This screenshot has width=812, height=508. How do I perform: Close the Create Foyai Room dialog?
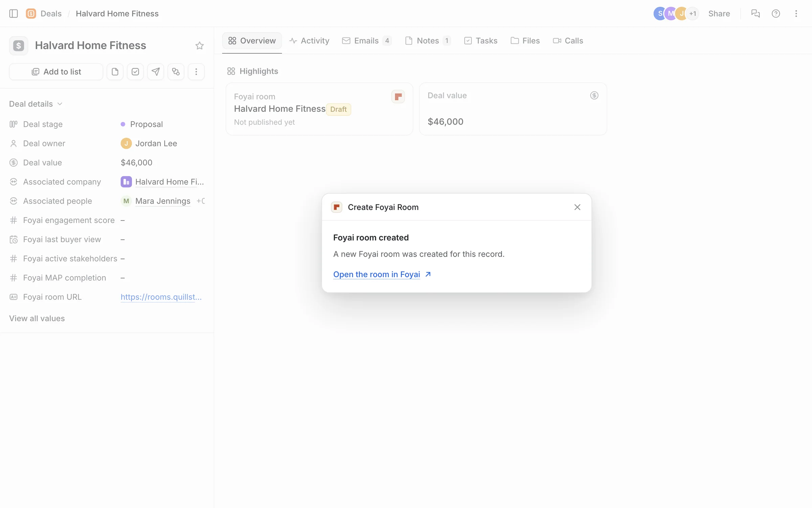coord(577,207)
